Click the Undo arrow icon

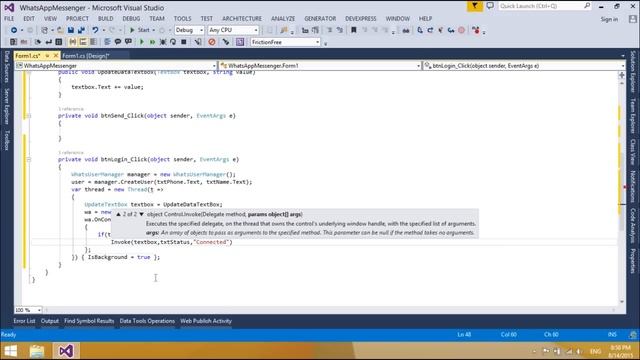tap(95, 30)
